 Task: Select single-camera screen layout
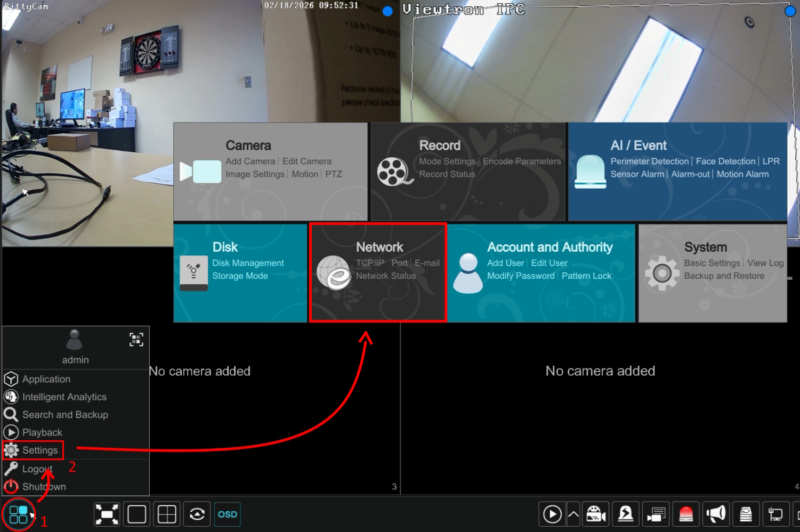[136, 514]
